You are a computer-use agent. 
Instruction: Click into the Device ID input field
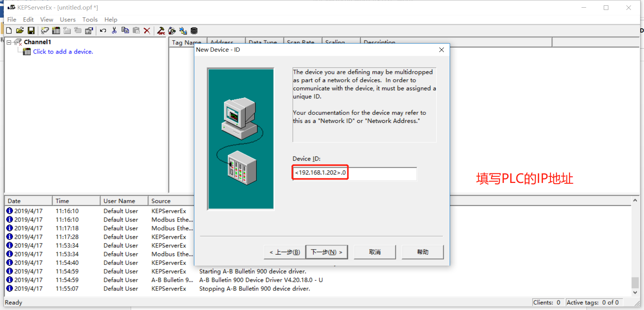point(355,173)
